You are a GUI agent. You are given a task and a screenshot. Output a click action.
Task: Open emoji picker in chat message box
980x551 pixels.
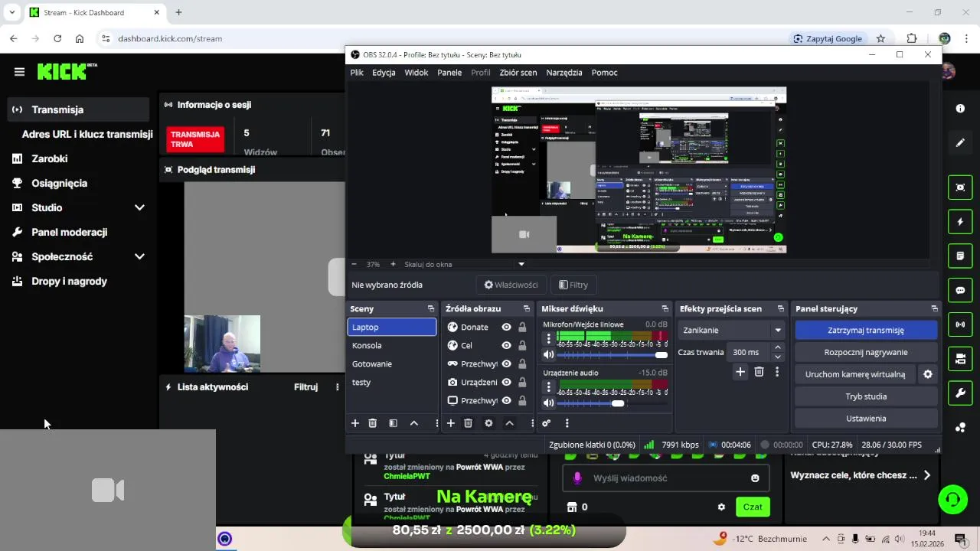click(x=755, y=478)
